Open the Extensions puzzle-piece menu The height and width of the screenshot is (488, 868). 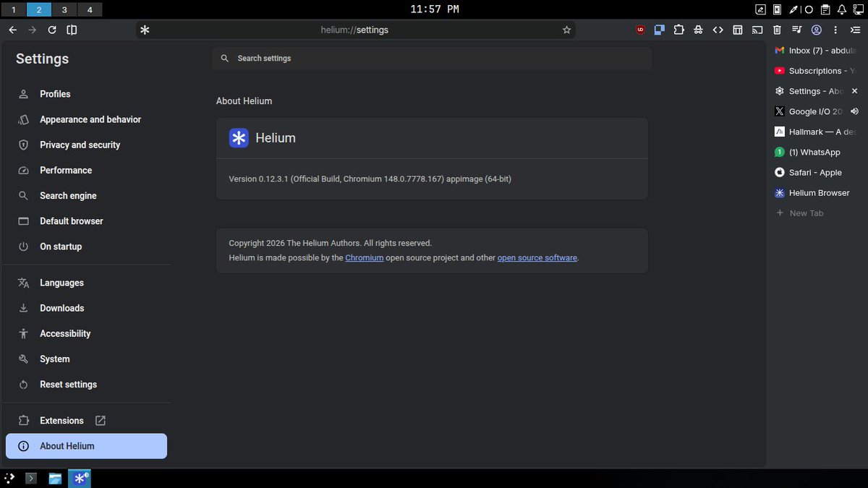pos(678,30)
